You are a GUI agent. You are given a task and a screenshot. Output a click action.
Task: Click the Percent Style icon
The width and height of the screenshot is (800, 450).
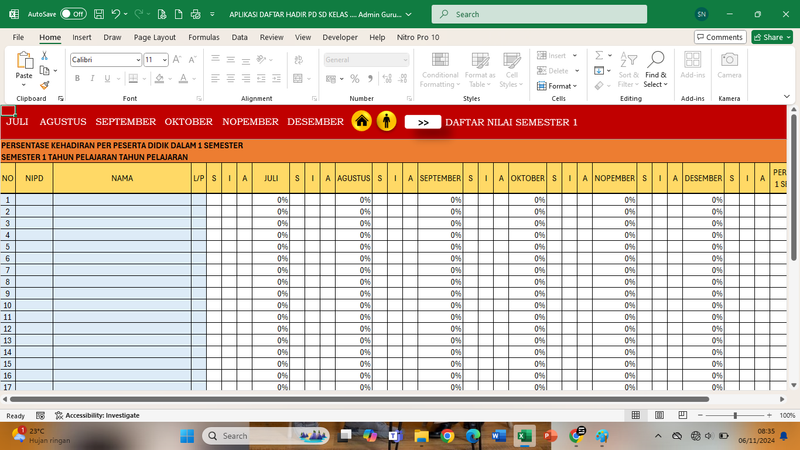click(355, 79)
